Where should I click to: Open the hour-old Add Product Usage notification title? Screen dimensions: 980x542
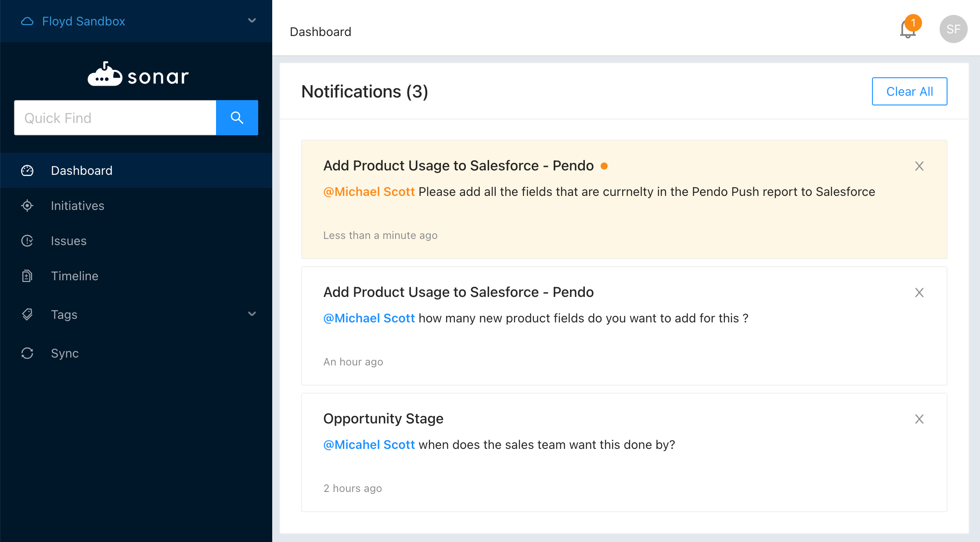[x=458, y=292]
